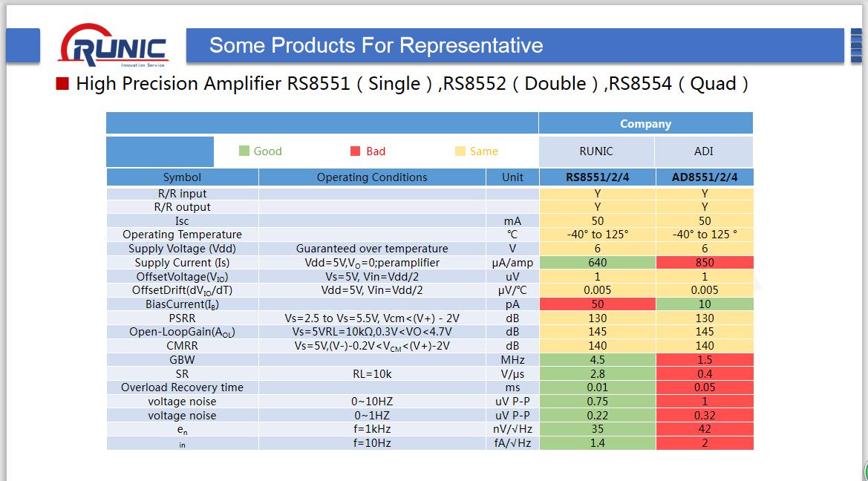The width and height of the screenshot is (868, 481).
Task: Select the "Supply Current (Is)" row label
Action: tap(182, 262)
